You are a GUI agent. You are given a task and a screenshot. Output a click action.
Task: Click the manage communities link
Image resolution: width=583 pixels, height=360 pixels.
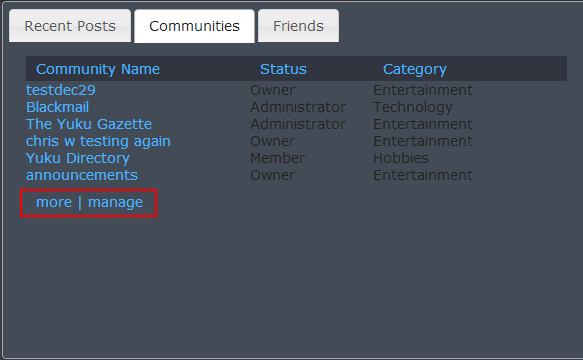point(115,202)
